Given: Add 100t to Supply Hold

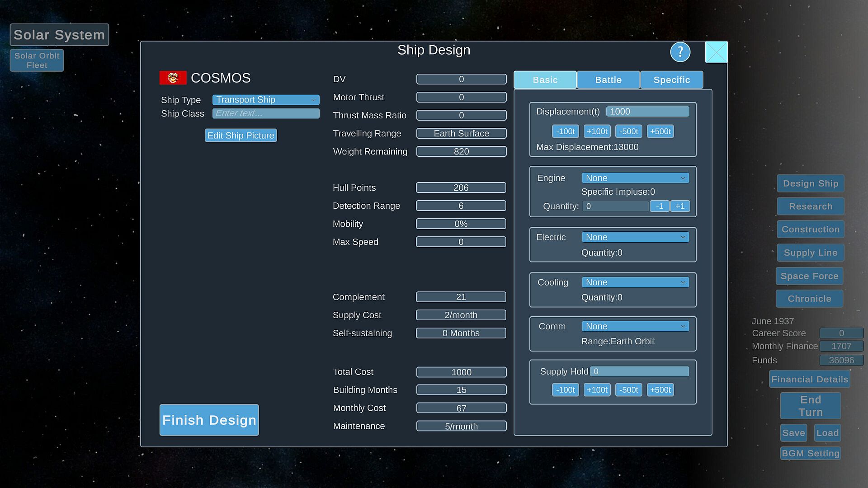Looking at the screenshot, I should click(x=597, y=390).
